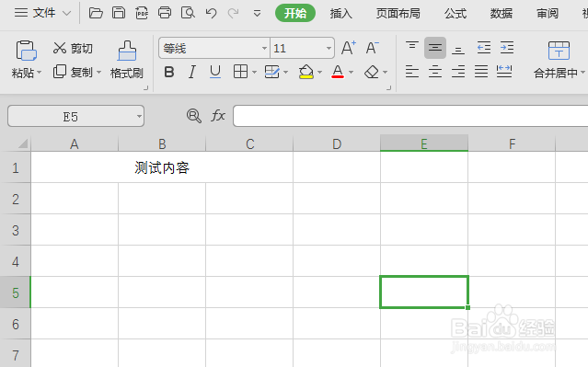Select row 3 header
This screenshot has height=367, width=588.
[x=15, y=230]
